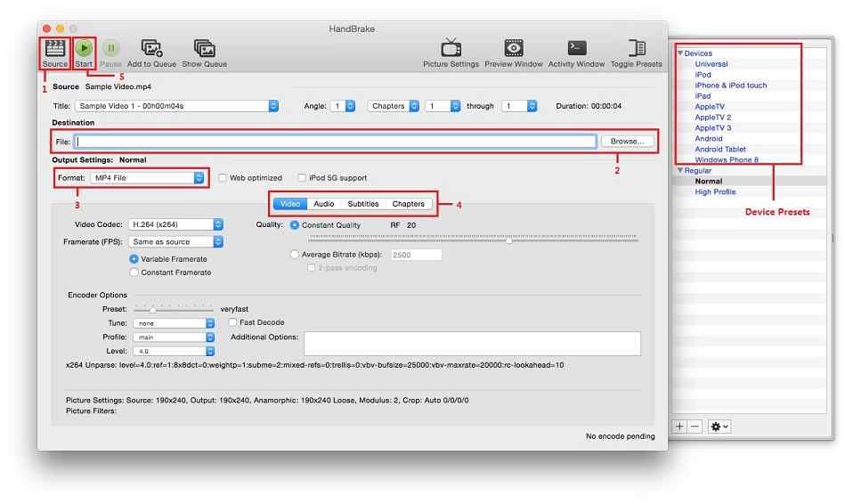Screen dimensions: 845x504
Task: Open the Level dropdown set to 4.0
Action: click(x=174, y=352)
